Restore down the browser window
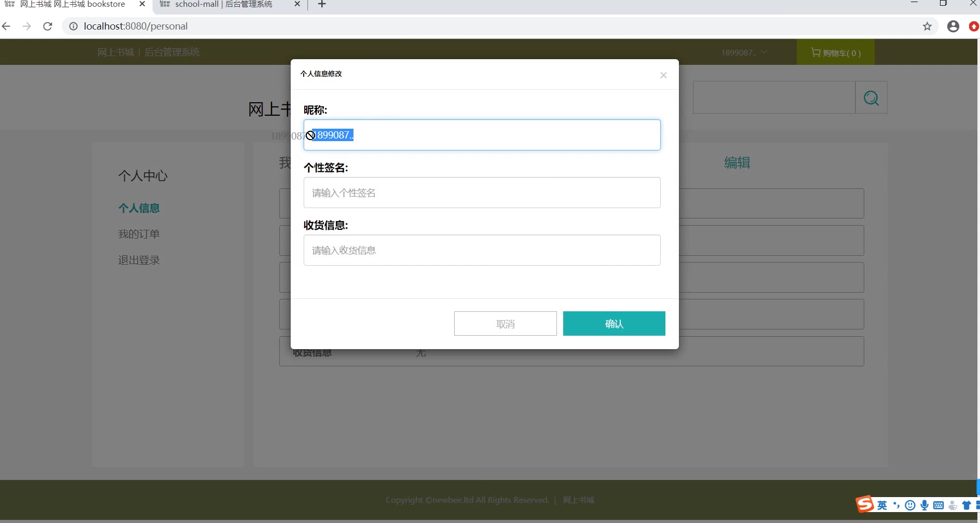The width and height of the screenshot is (980, 523). [943, 3]
